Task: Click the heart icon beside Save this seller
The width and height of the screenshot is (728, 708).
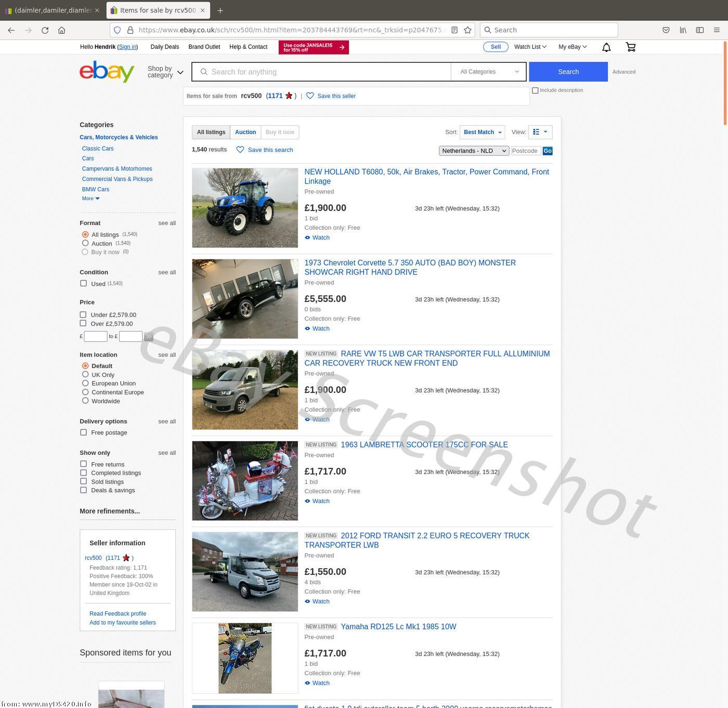Action: (x=310, y=96)
